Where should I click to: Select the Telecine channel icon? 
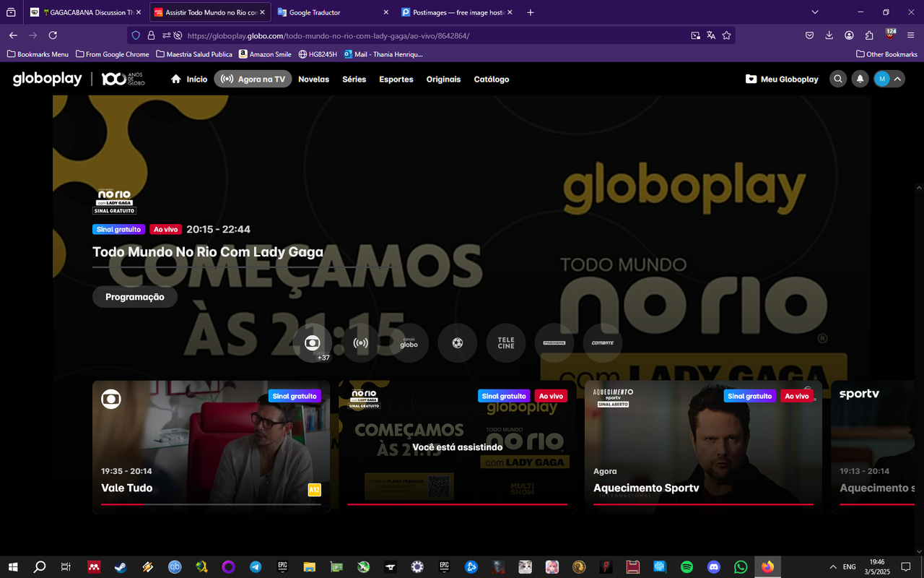[x=506, y=342]
